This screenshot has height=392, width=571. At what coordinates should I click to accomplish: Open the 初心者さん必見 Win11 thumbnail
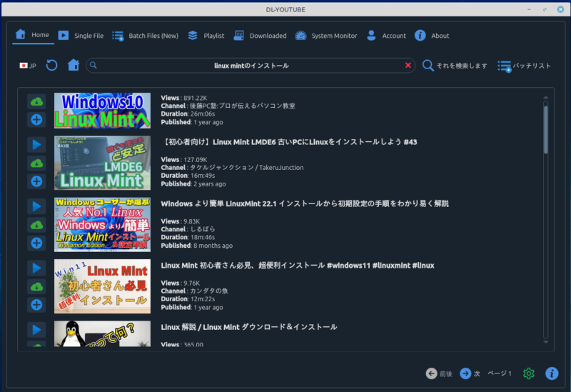coord(102,286)
